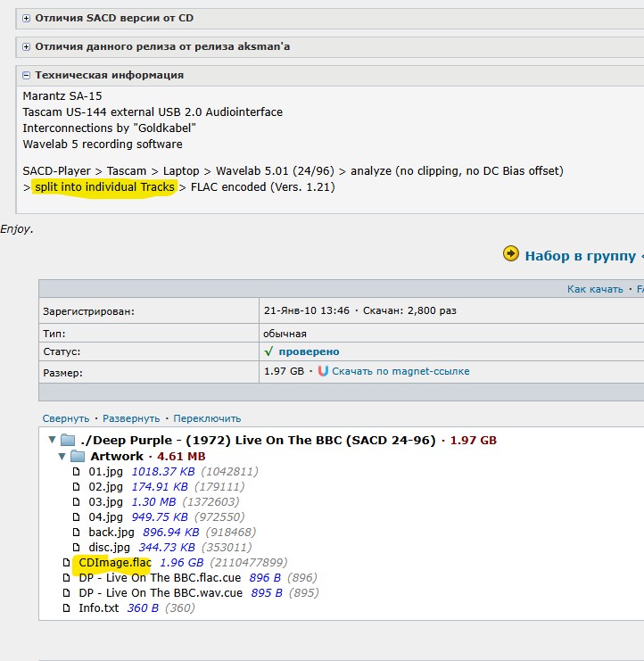Image resolution: width=644 pixels, height=661 pixels.
Task: Click the Переключить link
Action: [x=207, y=418]
